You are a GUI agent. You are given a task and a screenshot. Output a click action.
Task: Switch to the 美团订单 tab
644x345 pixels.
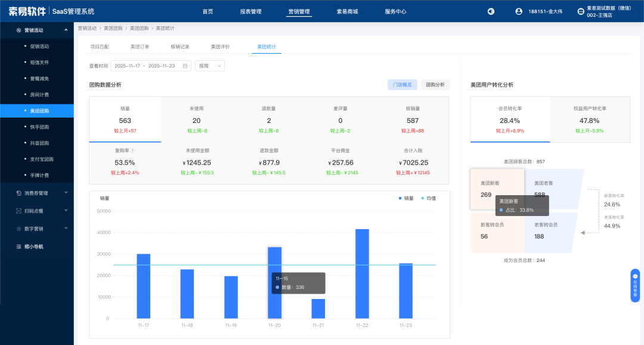click(x=140, y=47)
